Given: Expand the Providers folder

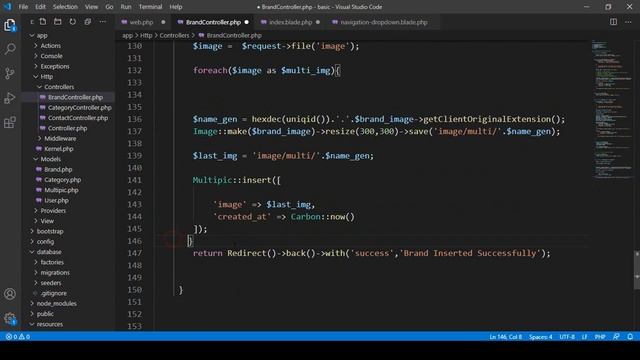Looking at the screenshot, I should point(53,211).
